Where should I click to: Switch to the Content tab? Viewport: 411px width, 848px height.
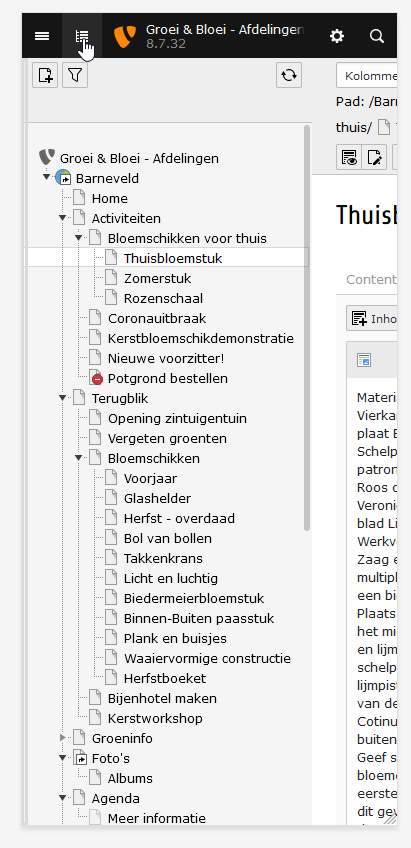point(372,280)
